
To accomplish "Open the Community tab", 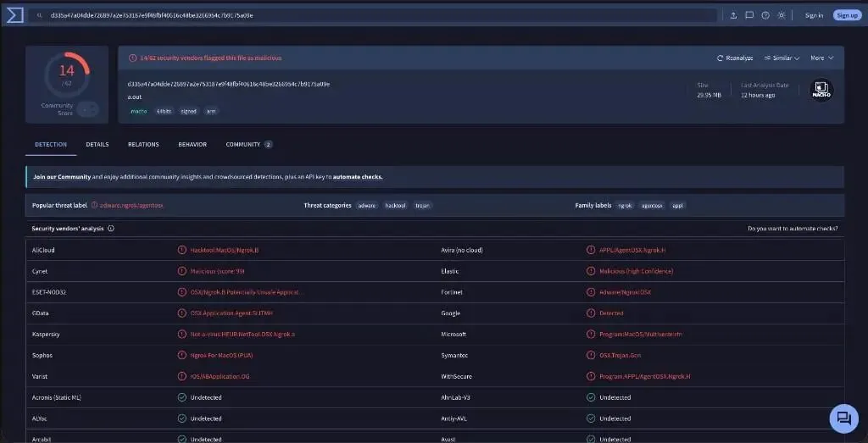I will [x=249, y=144].
